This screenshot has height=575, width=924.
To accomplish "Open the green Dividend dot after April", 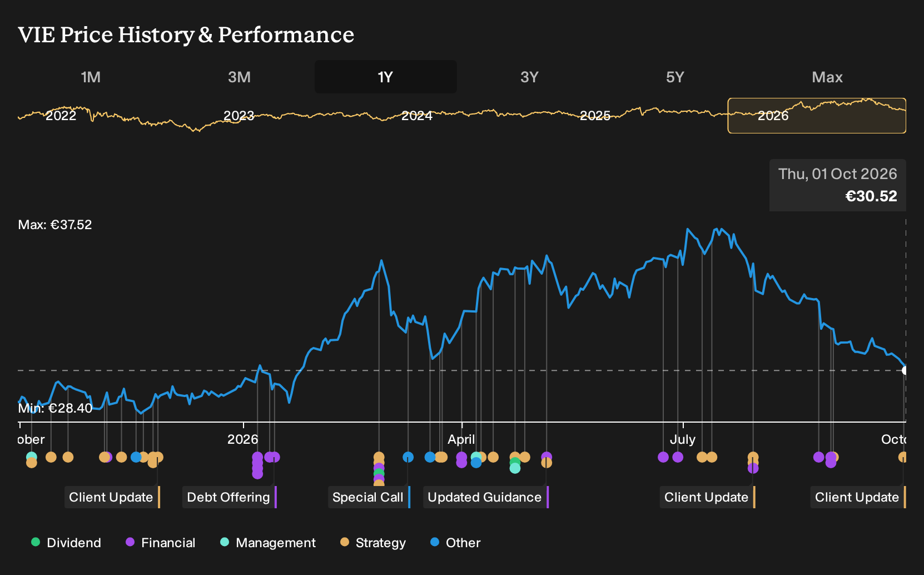I will coord(515,462).
